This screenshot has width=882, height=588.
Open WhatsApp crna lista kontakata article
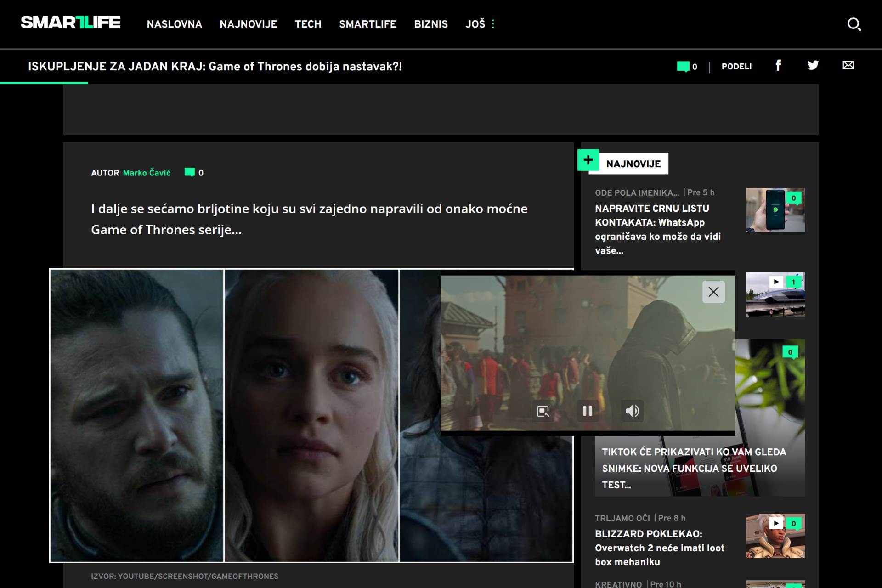tap(657, 229)
